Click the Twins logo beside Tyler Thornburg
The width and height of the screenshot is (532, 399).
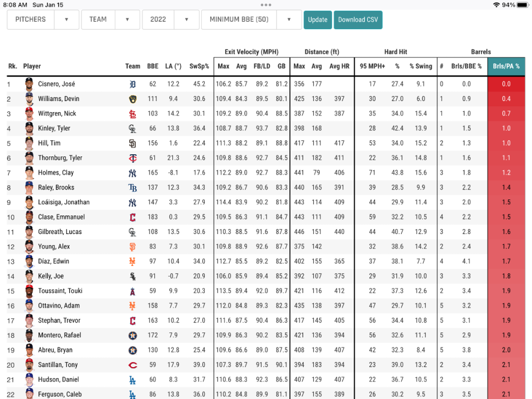coord(132,158)
